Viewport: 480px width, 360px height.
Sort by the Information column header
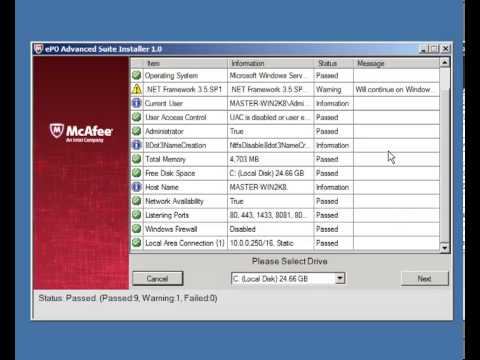[270, 63]
